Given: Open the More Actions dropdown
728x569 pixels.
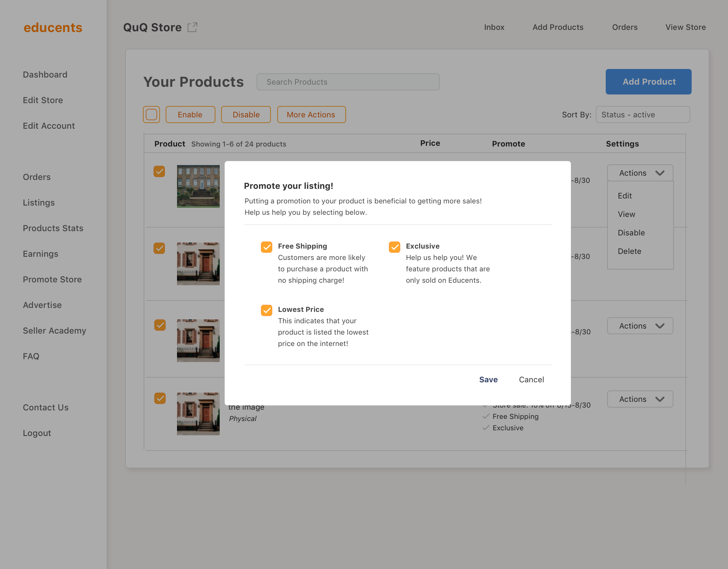Looking at the screenshot, I should coord(311,115).
